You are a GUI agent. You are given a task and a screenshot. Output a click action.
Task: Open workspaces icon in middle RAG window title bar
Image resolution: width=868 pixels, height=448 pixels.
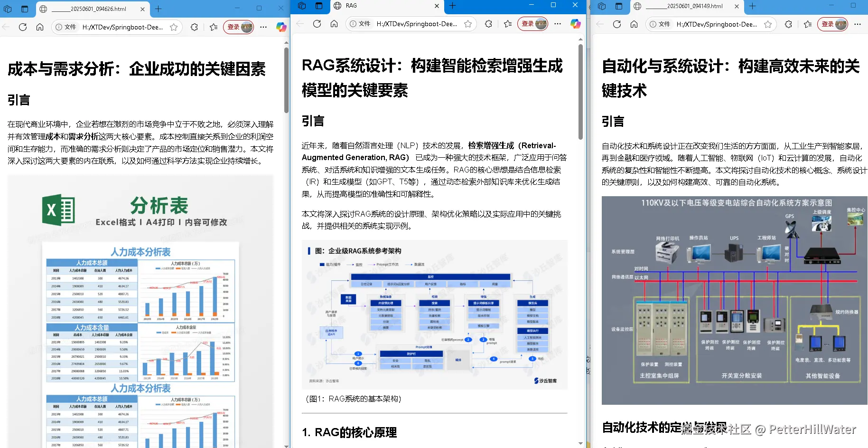point(302,6)
